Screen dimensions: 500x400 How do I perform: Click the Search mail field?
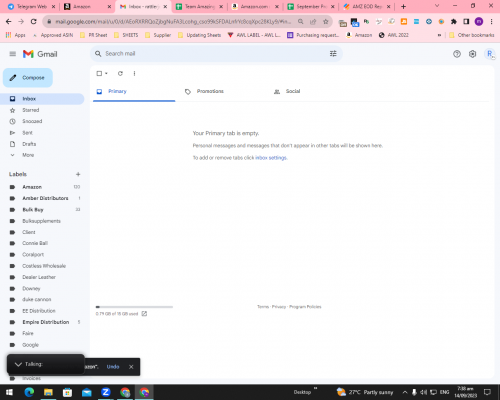pyautogui.click(x=216, y=54)
